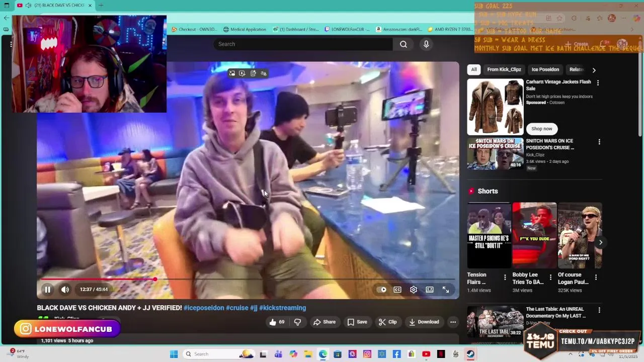Image resolution: width=644 pixels, height=362 pixels.
Task: Like the video with thumbs up
Action: click(x=278, y=322)
